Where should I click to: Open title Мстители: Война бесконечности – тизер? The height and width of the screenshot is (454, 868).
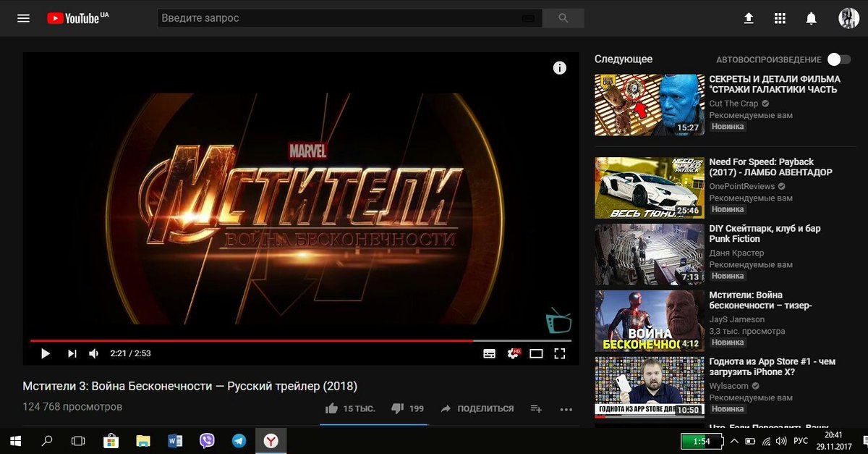click(x=761, y=300)
